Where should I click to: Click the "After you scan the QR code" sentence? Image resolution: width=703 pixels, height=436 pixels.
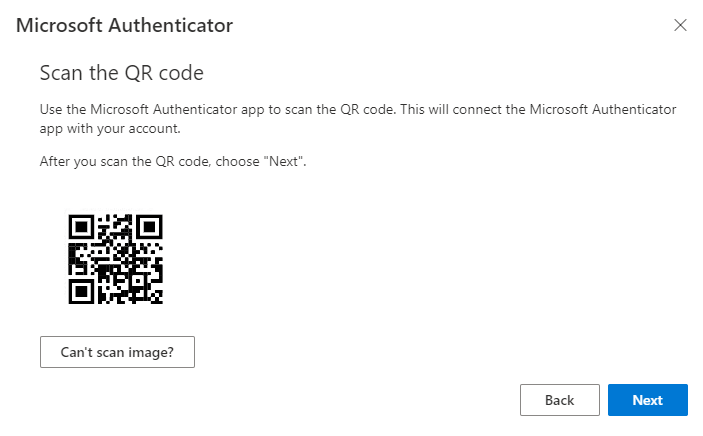point(172,161)
